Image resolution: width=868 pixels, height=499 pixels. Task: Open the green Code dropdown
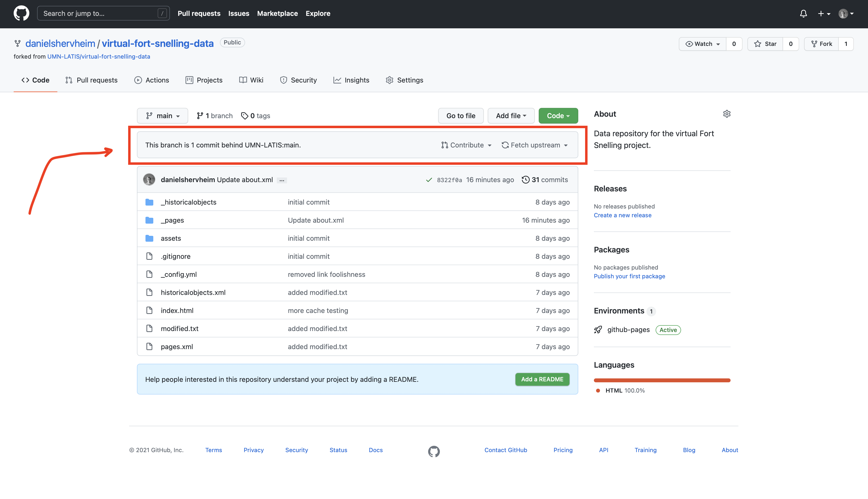[558, 116]
